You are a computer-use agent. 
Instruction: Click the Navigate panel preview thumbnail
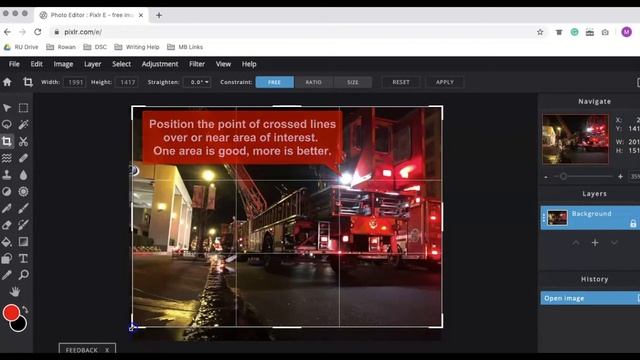tap(575, 139)
